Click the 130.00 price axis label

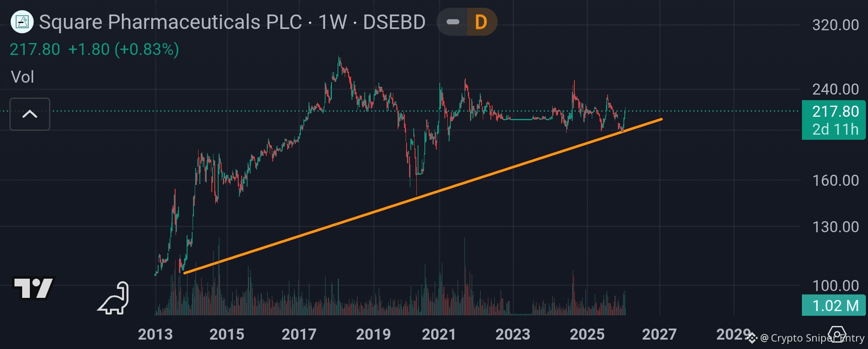(x=835, y=227)
